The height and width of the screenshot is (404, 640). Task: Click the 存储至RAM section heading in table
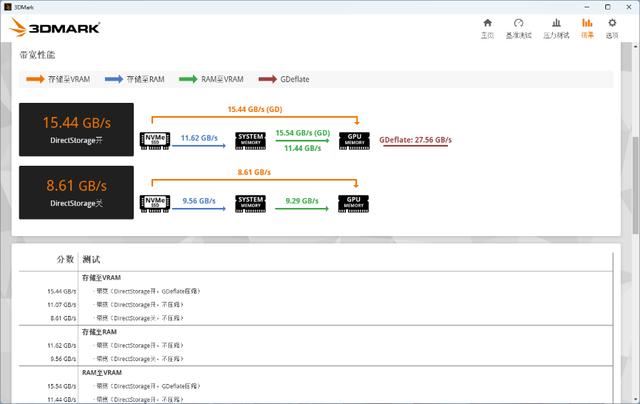tap(99, 331)
